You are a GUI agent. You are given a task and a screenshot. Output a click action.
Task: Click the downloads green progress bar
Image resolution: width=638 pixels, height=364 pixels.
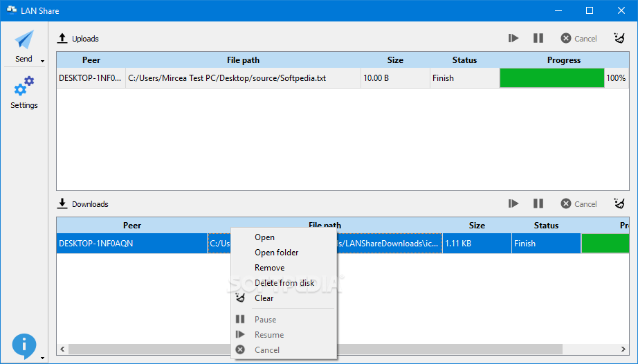pyautogui.click(x=605, y=243)
